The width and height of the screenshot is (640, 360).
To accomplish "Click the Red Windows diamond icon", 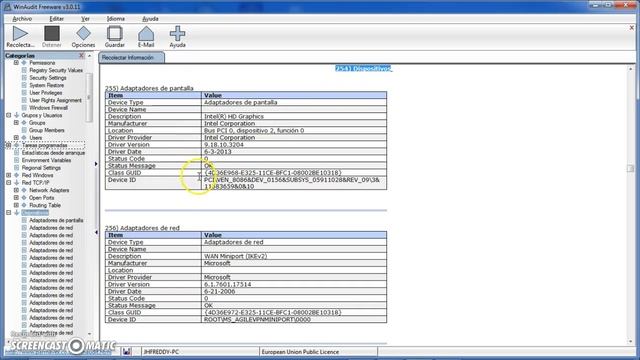I will pos(17,175).
